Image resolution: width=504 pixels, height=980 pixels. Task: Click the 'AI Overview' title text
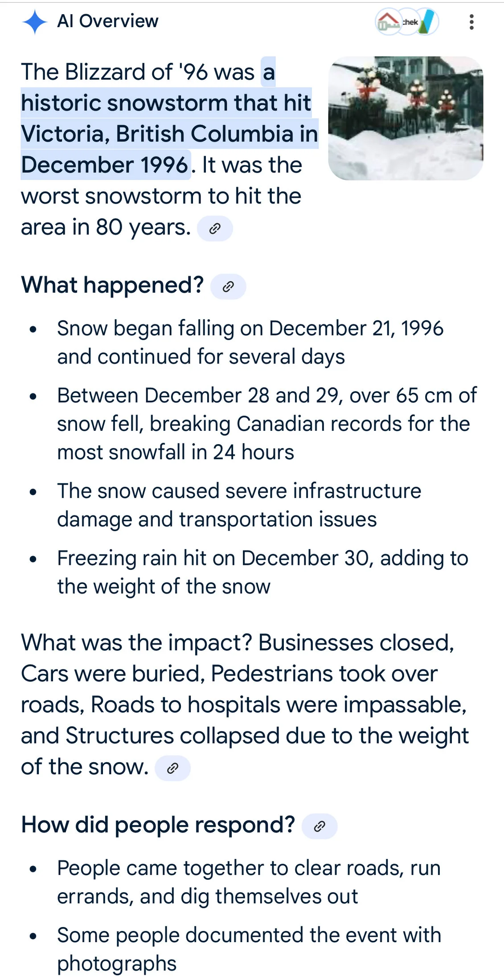[x=108, y=21]
